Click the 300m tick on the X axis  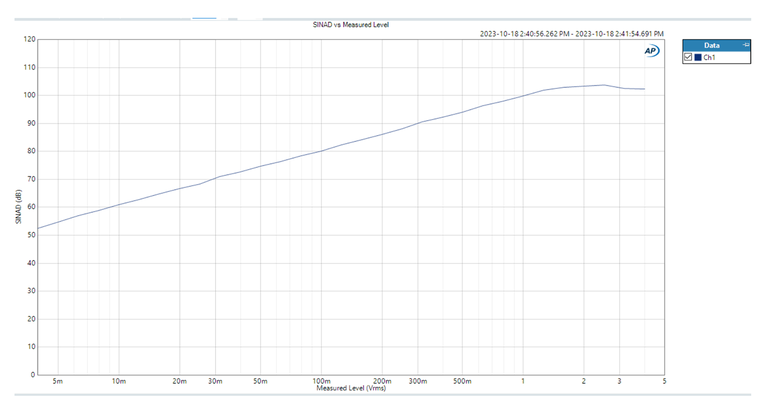click(x=417, y=381)
